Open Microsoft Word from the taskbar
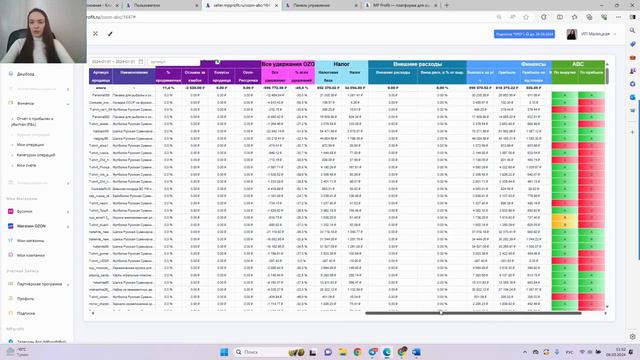This screenshot has height=360, width=640. [416, 352]
